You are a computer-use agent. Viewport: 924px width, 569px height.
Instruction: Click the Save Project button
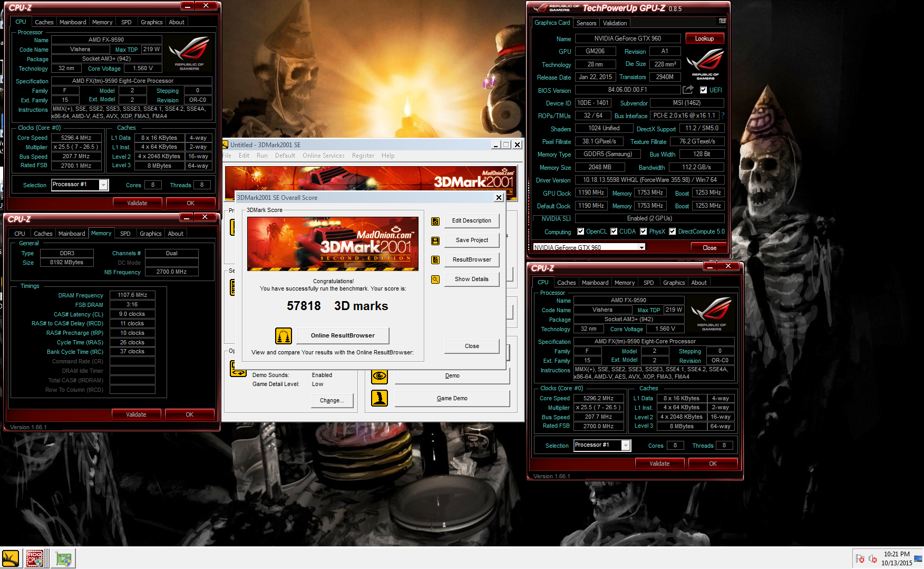(472, 240)
